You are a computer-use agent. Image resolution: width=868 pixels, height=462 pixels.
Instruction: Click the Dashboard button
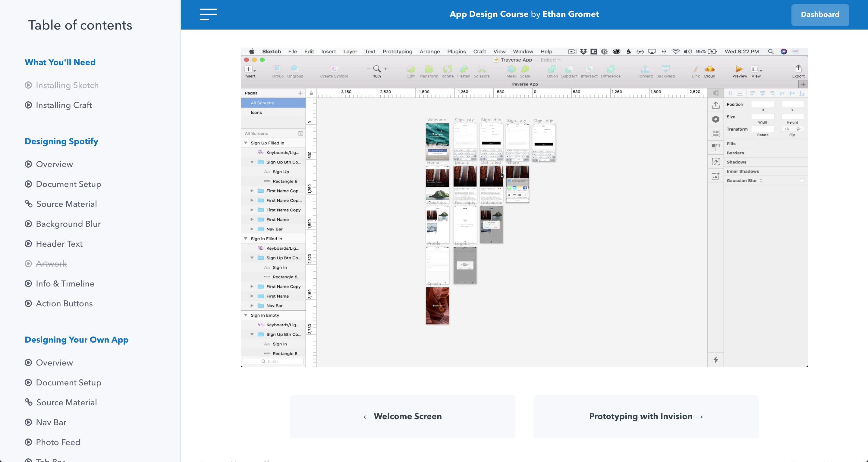click(x=820, y=14)
